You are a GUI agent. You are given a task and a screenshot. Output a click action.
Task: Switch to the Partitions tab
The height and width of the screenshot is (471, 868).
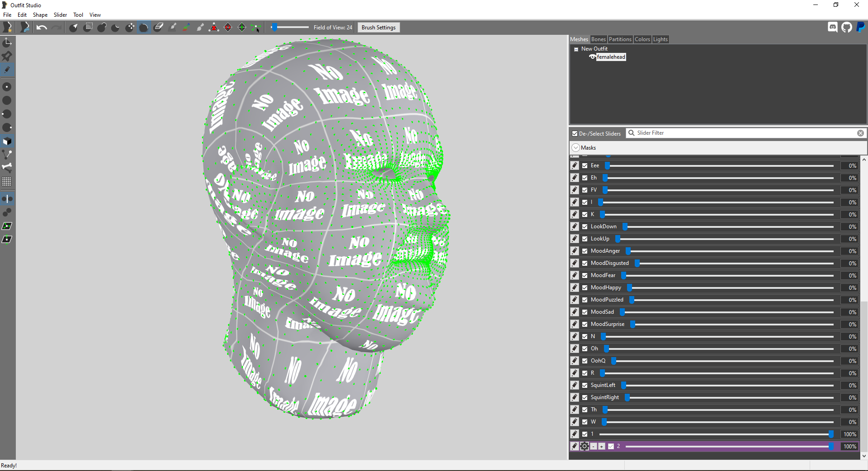click(x=620, y=39)
